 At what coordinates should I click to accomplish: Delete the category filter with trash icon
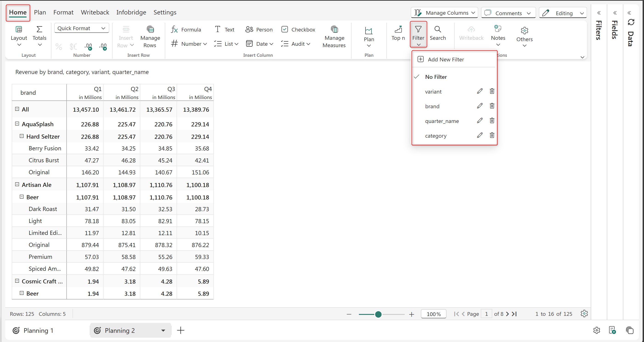point(492,135)
